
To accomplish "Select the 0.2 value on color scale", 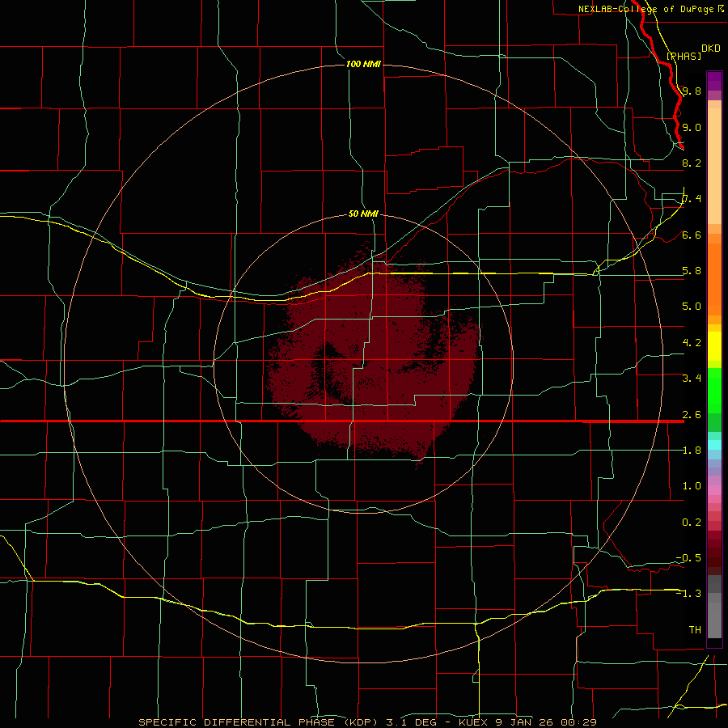I will [x=692, y=523].
